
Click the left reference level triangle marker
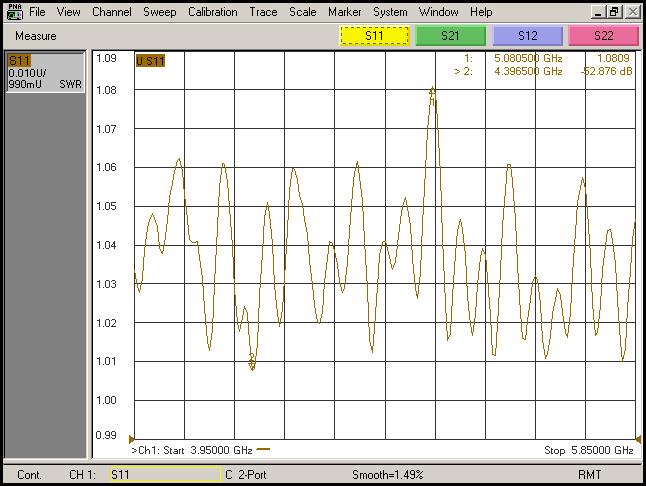pyautogui.click(x=133, y=438)
